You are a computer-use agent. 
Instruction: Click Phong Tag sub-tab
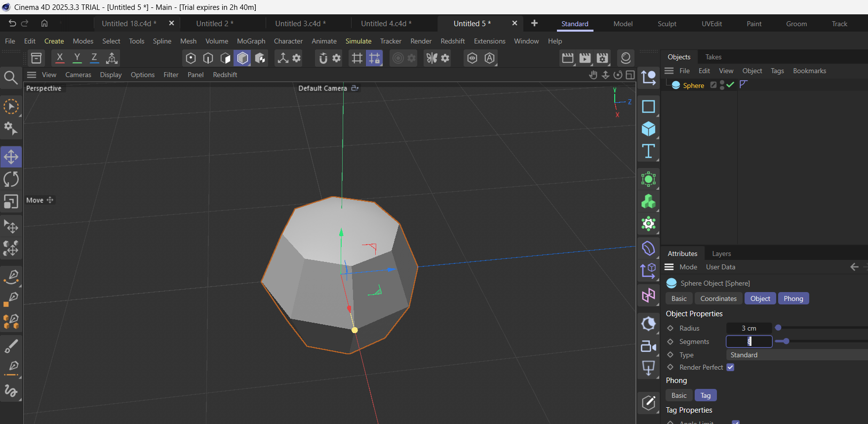[706, 395]
